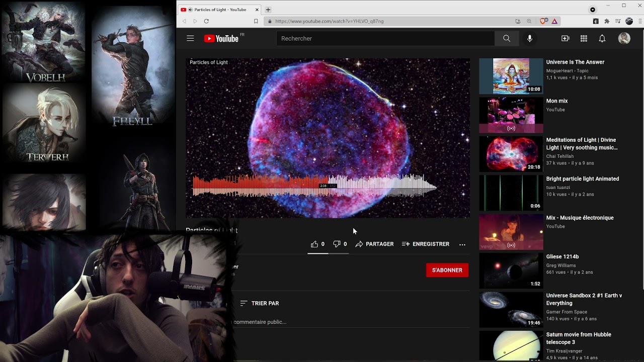This screenshot has width=644, height=362.
Task: Close the Particles of Light tab
Action: [257, 10]
